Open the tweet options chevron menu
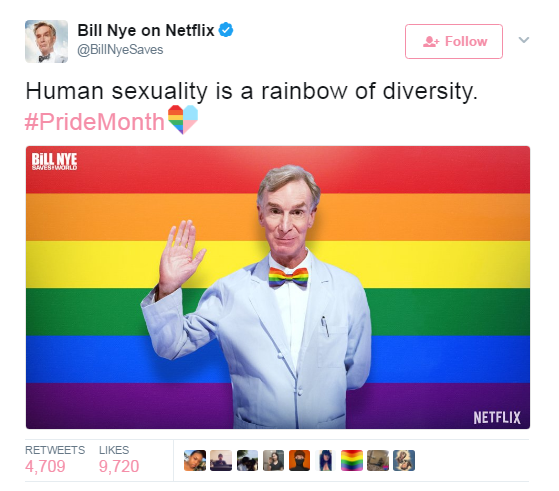Image resolution: width=559 pixels, height=491 pixels. pyautogui.click(x=523, y=40)
